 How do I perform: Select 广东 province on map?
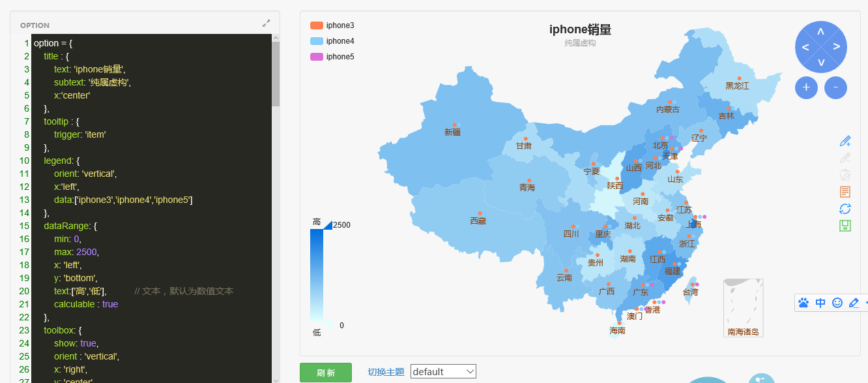tap(641, 292)
